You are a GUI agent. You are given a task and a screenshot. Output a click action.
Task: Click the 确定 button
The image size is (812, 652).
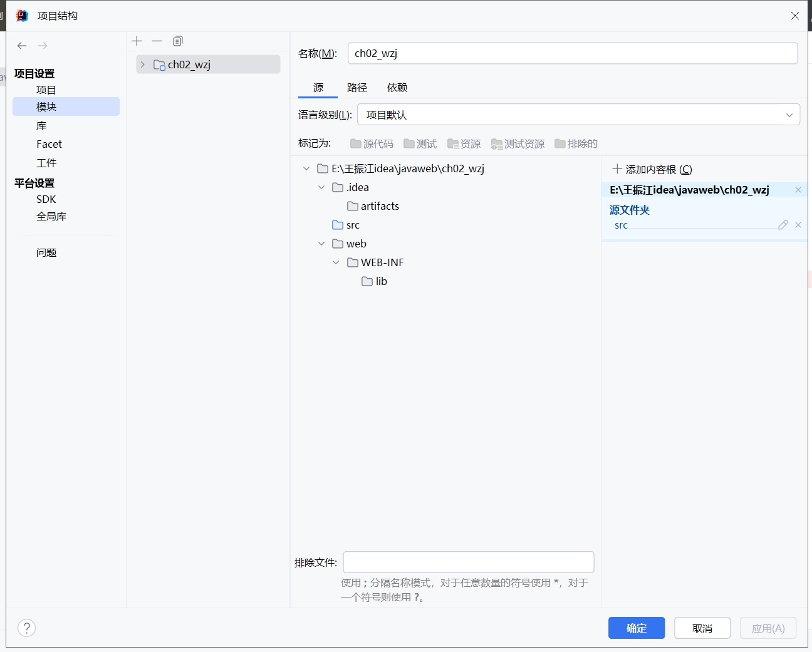[x=636, y=628]
